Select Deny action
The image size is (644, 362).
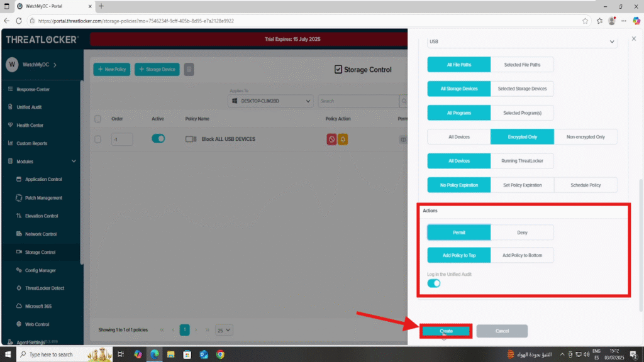pyautogui.click(x=522, y=233)
